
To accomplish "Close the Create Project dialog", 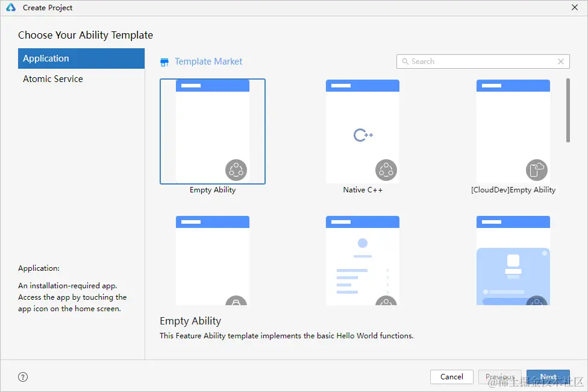I will 575,7.
